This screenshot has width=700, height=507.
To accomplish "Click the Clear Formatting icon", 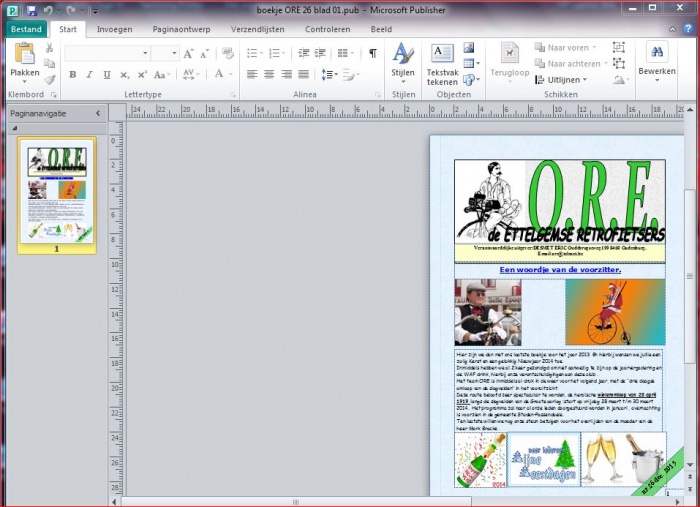I will 228,54.
